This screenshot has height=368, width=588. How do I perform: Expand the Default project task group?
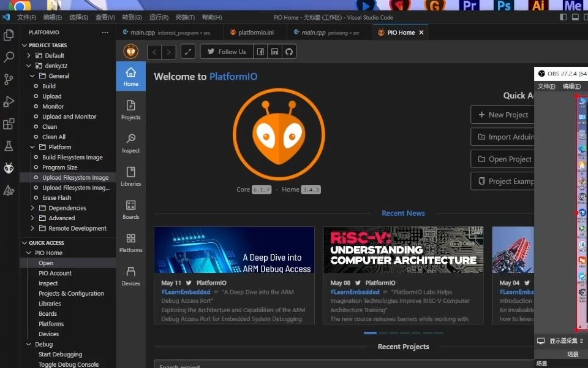29,55
